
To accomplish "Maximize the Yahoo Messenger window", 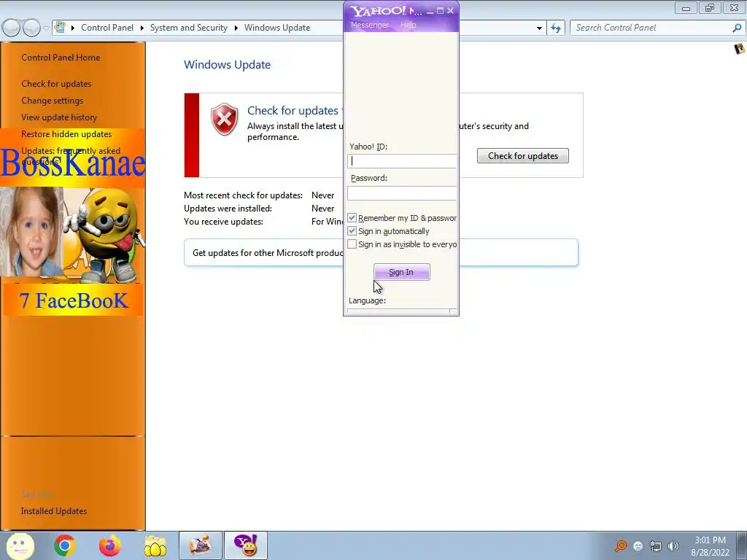I will pyautogui.click(x=440, y=10).
